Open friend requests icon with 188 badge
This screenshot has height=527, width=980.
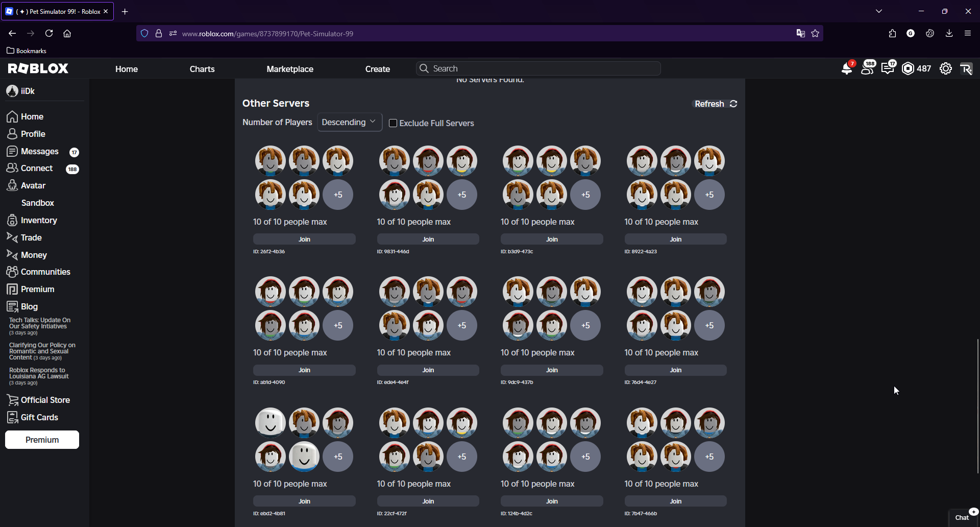click(868, 68)
